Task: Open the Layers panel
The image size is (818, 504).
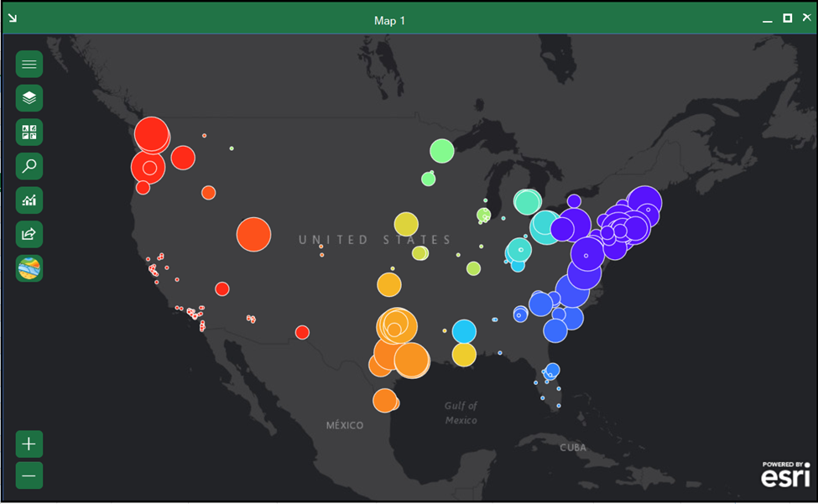Action: pyautogui.click(x=29, y=98)
